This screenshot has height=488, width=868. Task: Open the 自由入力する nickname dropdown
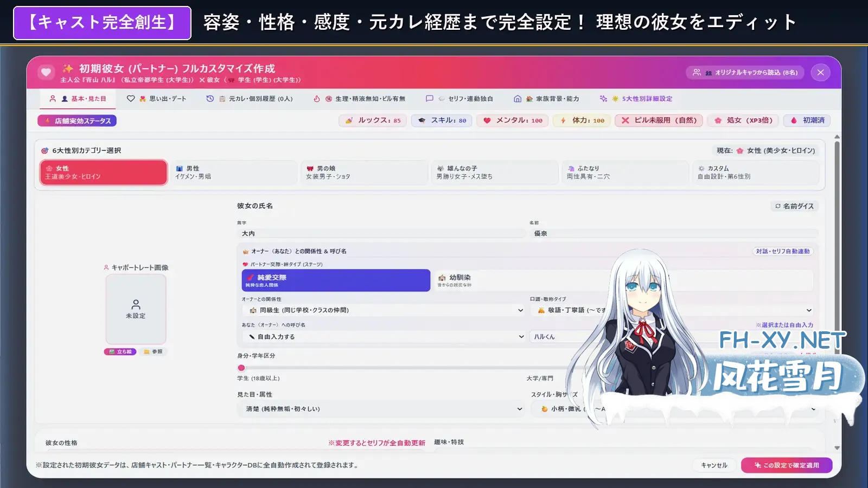[x=383, y=337]
